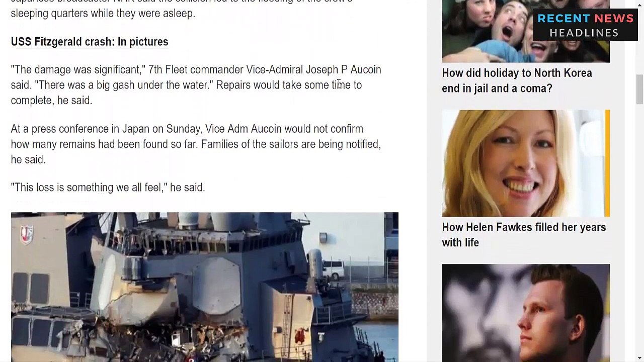Click the white van in ship photo background
The image size is (644, 362).
333,269
